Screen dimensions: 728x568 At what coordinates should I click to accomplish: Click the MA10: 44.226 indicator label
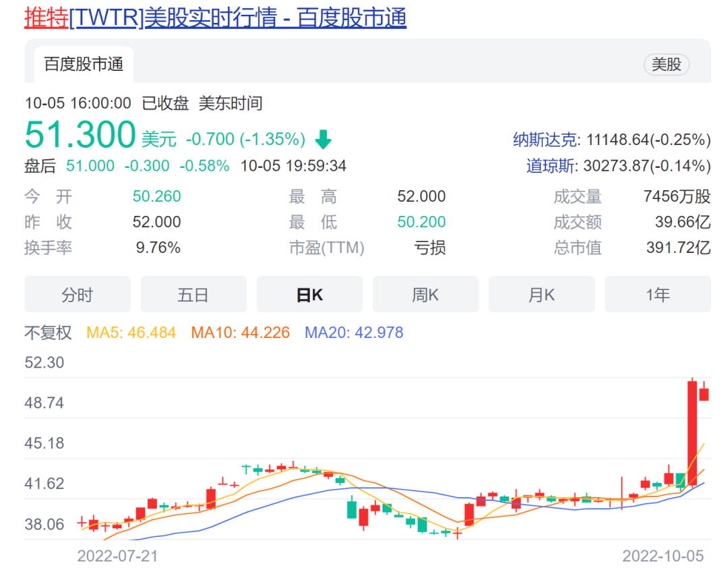[x=241, y=333]
